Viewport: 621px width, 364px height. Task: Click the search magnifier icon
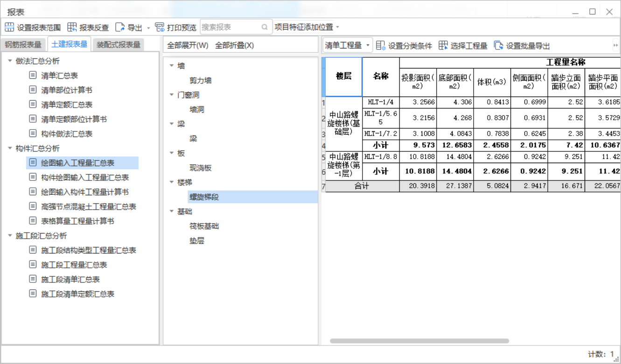point(265,27)
